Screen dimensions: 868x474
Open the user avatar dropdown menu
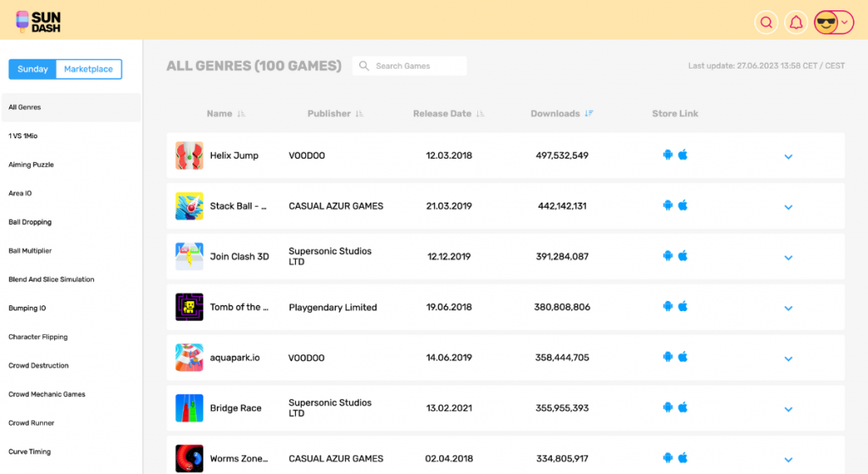click(x=832, y=23)
